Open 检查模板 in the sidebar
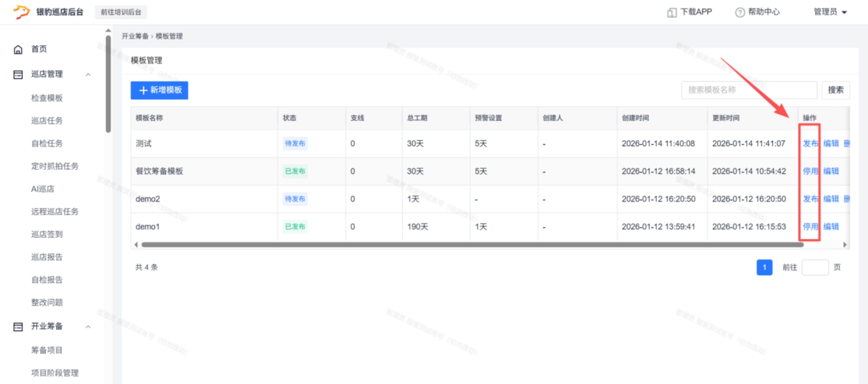The image size is (868, 384). 47,98
